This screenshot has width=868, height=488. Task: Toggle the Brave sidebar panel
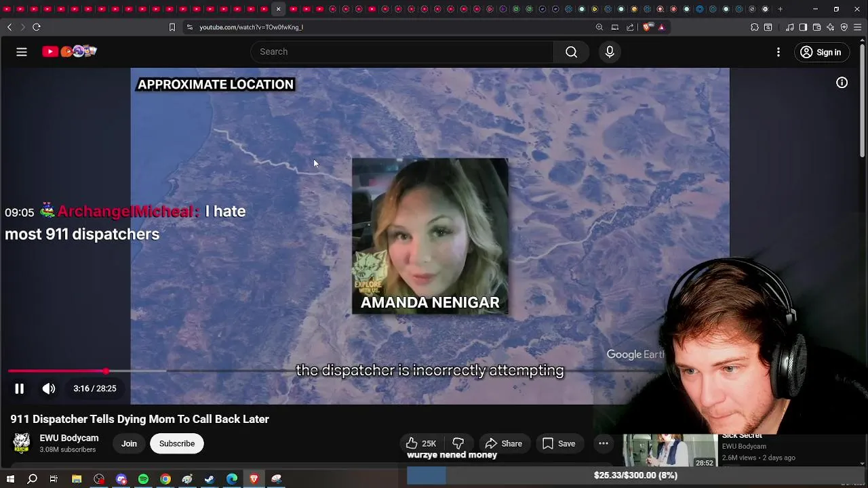point(803,27)
